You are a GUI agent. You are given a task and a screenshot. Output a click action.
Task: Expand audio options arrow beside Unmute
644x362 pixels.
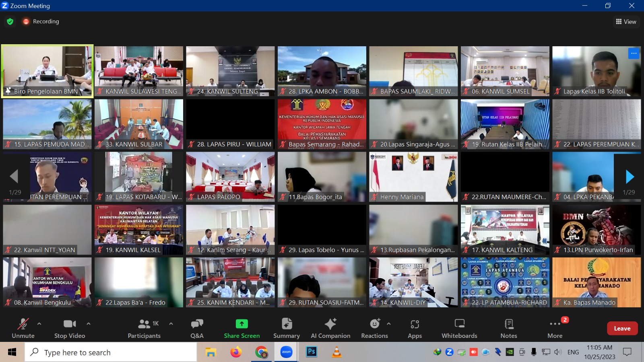coord(39,323)
